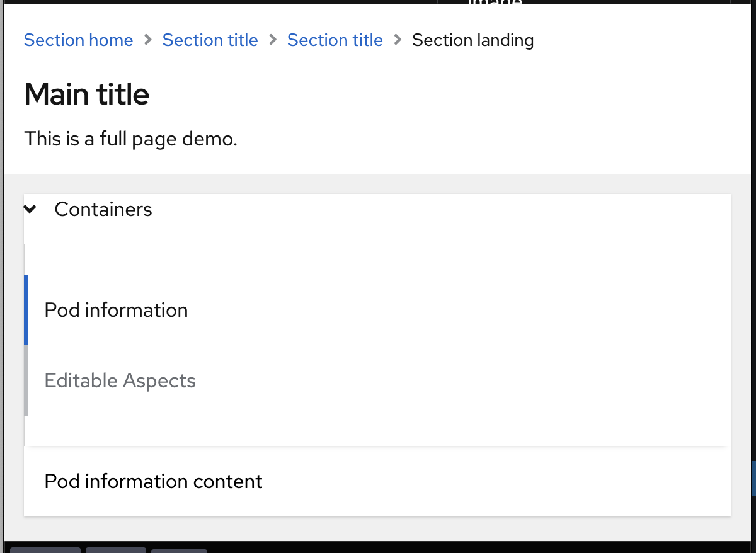Click the blue active bar beside Pod information

coord(26,310)
